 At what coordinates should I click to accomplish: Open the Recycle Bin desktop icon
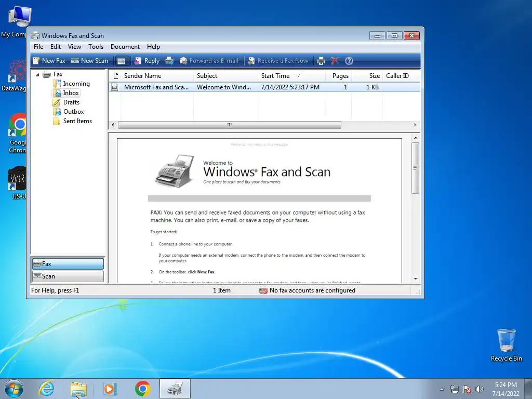(506, 345)
